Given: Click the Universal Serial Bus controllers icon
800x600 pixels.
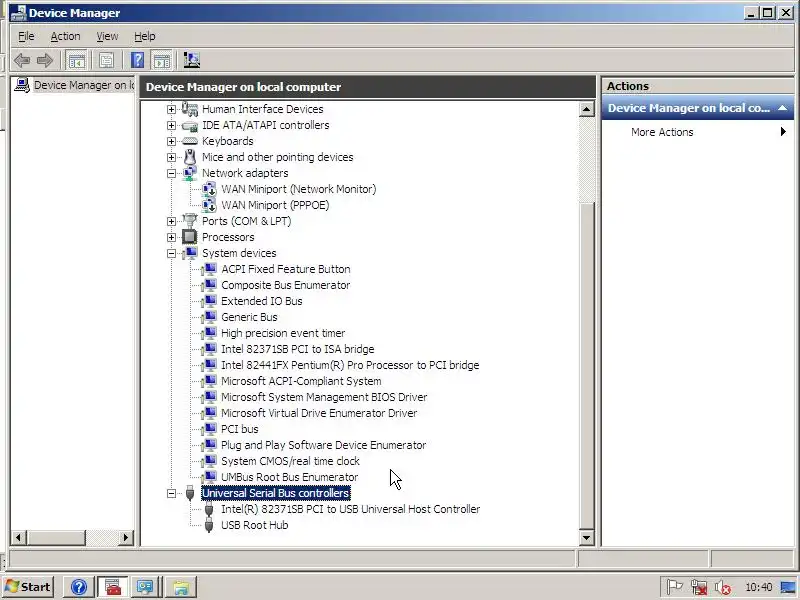Looking at the screenshot, I should coord(190,493).
